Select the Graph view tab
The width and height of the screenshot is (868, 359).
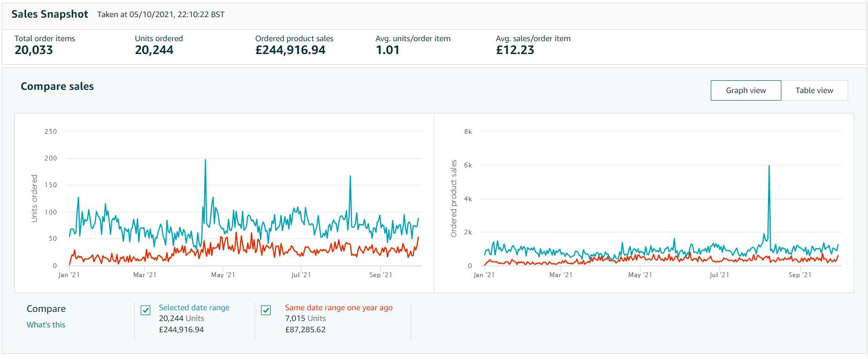click(746, 90)
